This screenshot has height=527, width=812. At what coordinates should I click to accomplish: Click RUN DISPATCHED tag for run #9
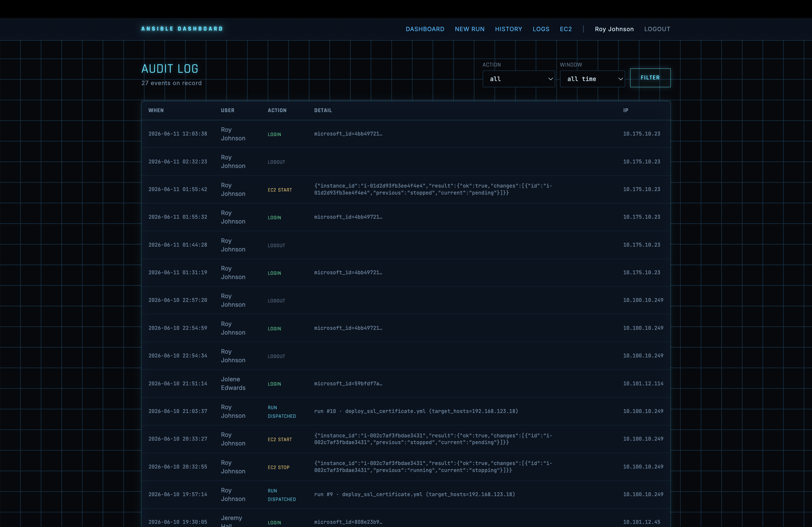(x=282, y=495)
